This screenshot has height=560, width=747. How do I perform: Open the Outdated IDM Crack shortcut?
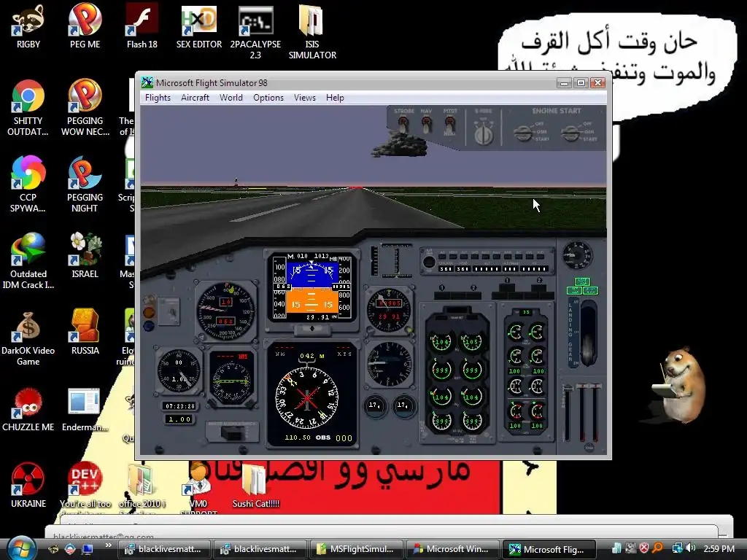[28, 261]
